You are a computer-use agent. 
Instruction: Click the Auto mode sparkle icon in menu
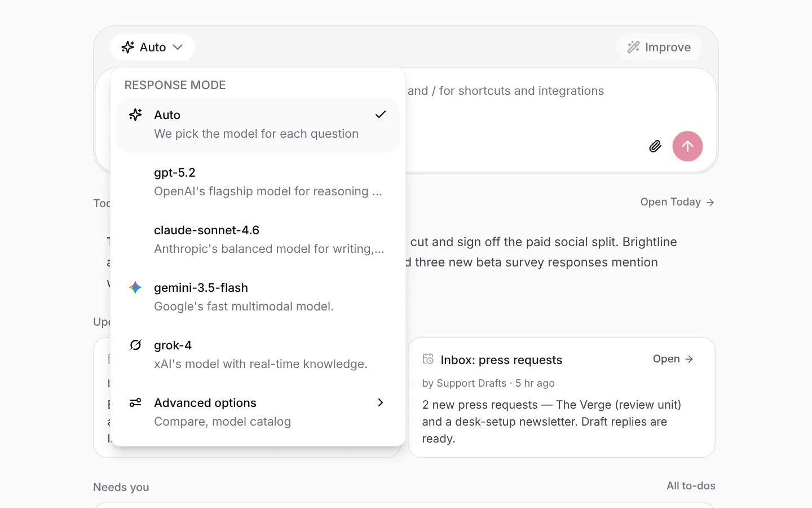[135, 115]
